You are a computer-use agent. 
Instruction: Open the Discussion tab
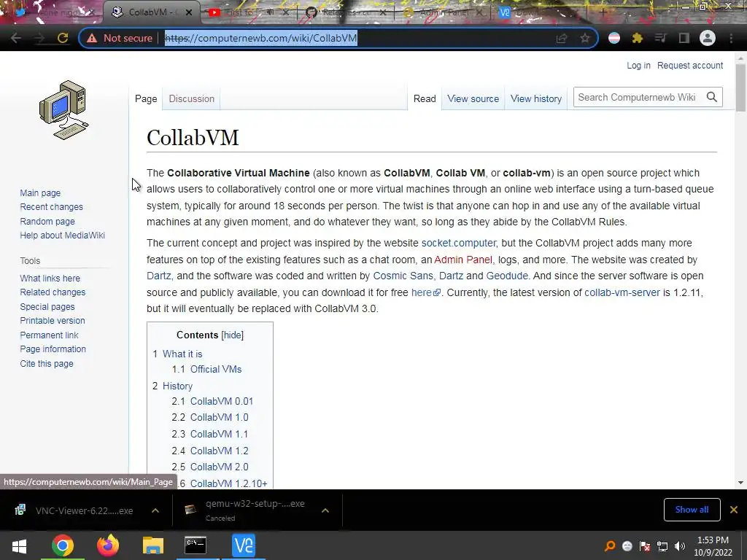point(192,98)
